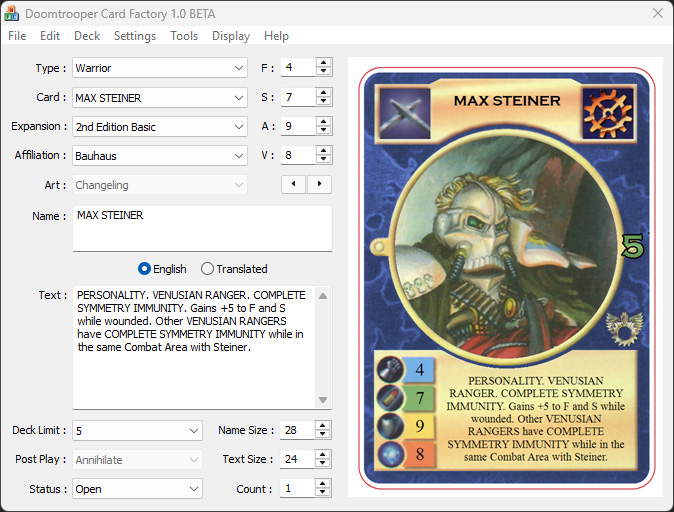The width and height of the screenshot is (674, 512).
Task: Open the Display menu
Action: [231, 36]
